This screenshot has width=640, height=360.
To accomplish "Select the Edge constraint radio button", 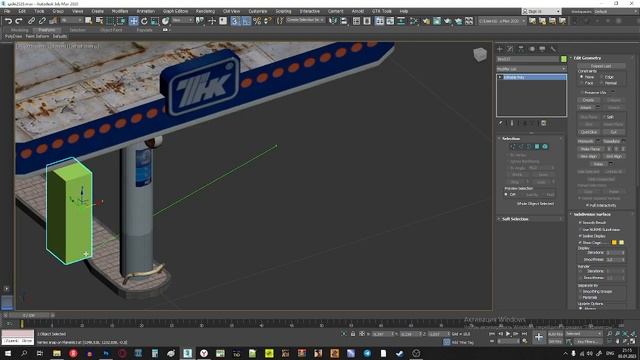I will pos(601,77).
